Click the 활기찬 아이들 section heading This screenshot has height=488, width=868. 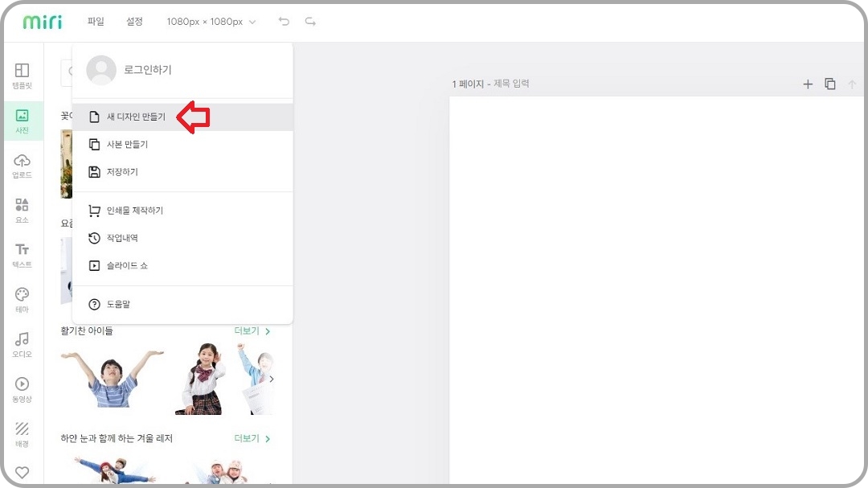[87, 330]
